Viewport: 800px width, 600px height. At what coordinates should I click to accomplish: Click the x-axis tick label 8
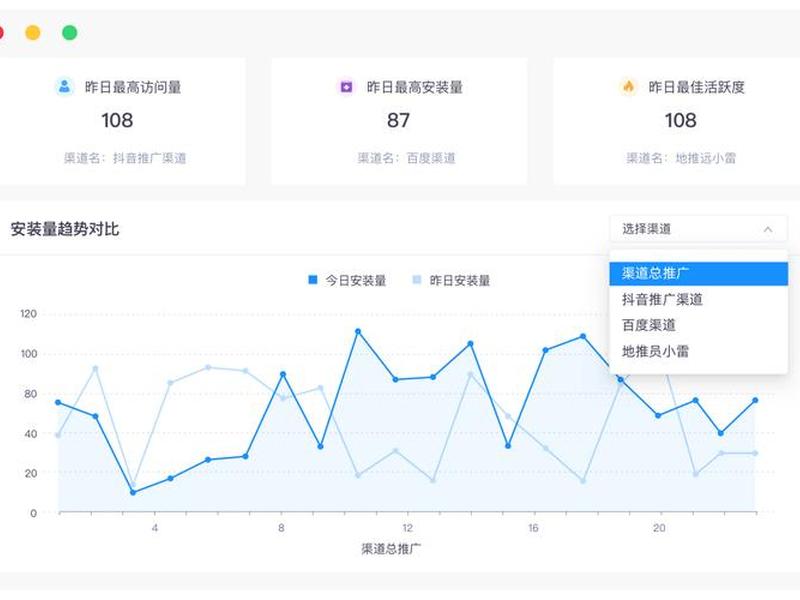[x=281, y=528]
